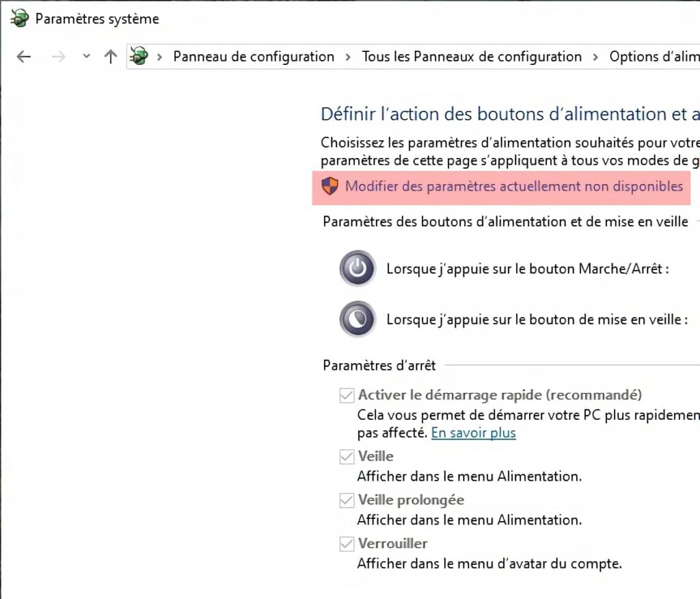The height and width of the screenshot is (599, 700).
Task: Enable Activer le démarrage rapide
Action: pyautogui.click(x=346, y=395)
